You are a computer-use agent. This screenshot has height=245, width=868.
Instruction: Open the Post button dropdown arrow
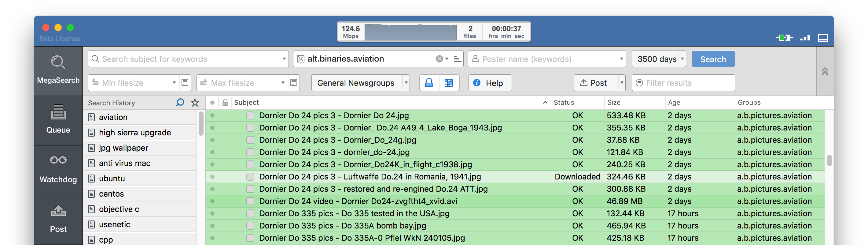coord(621,83)
